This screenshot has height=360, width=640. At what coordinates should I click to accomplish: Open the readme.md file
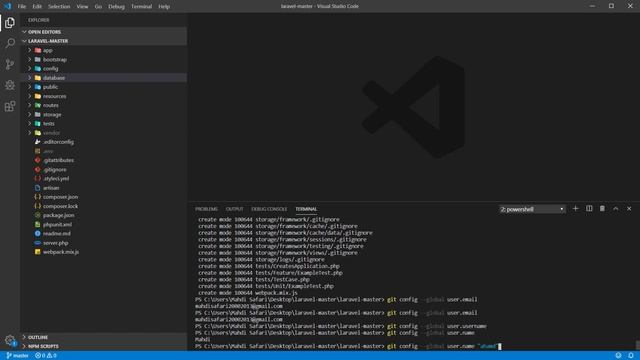104,233
